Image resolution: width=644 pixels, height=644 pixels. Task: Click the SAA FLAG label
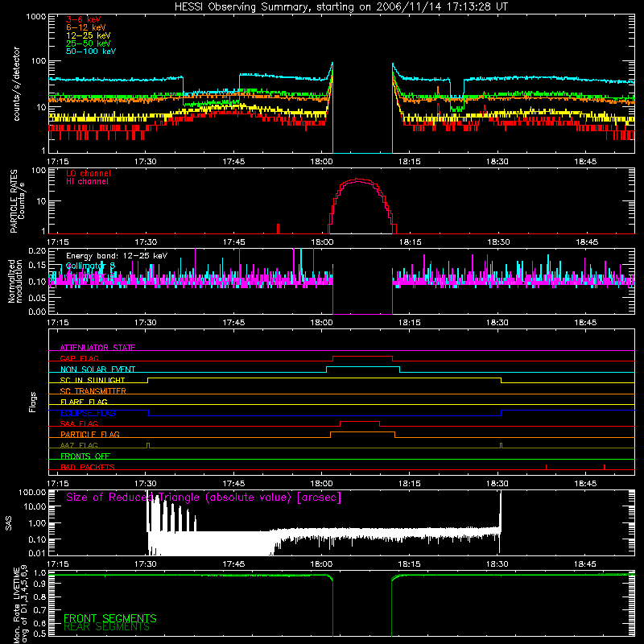click(79, 423)
